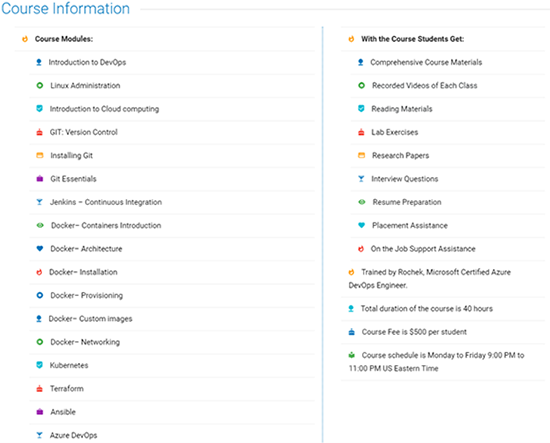The height and width of the screenshot is (443, 550).
Task: Click the green circle icon beside Linux Administration
Action: click(40, 86)
